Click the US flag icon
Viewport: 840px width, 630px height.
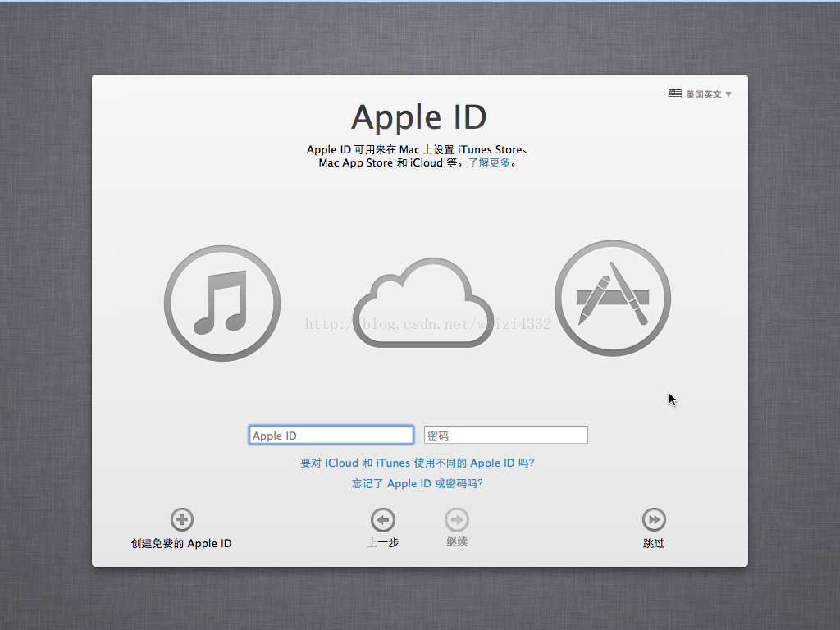pos(675,94)
